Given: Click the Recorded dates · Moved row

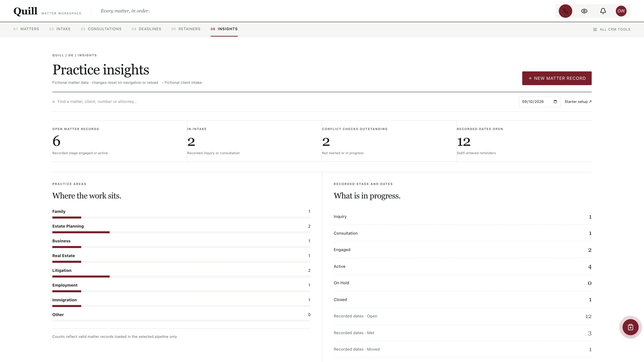Looking at the screenshot, I should [x=463, y=349].
